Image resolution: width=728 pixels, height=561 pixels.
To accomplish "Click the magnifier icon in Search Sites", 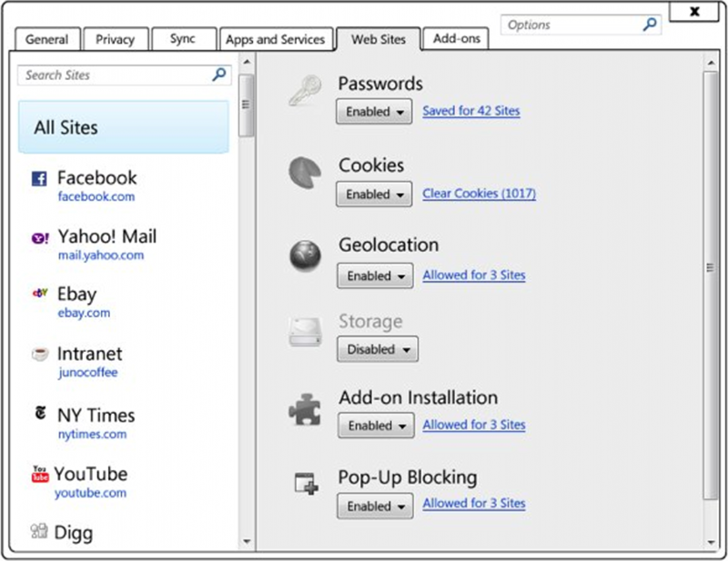I will click(218, 75).
